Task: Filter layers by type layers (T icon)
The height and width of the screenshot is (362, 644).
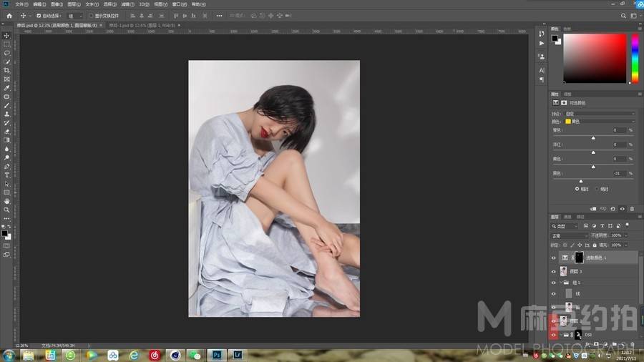Action: point(602,226)
